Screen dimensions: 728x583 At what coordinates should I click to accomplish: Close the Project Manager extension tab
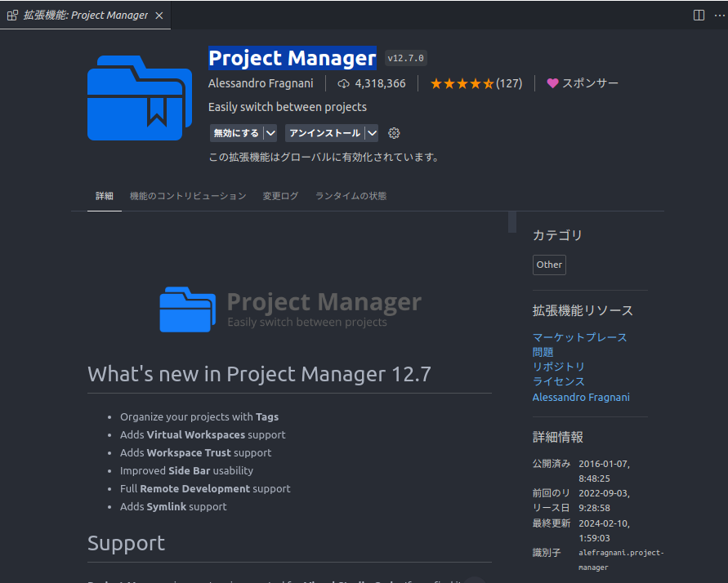coord(159,16)
